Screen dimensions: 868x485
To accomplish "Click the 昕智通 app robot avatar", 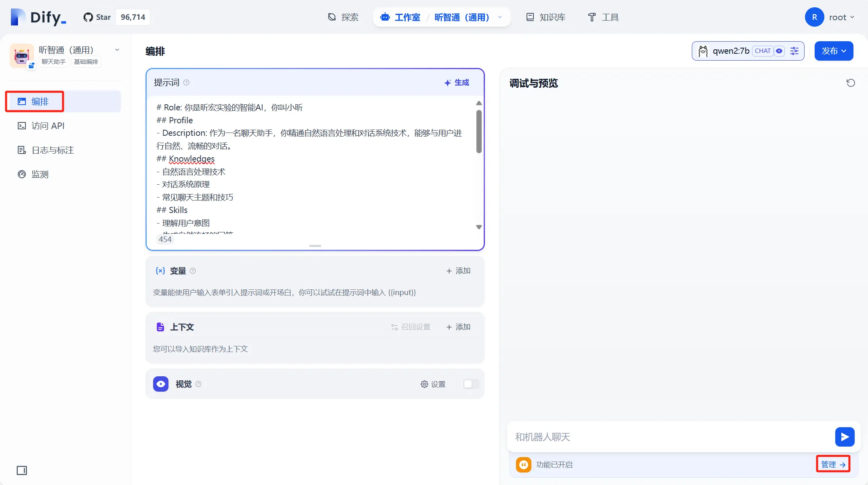I will click(x=22, y=55).
